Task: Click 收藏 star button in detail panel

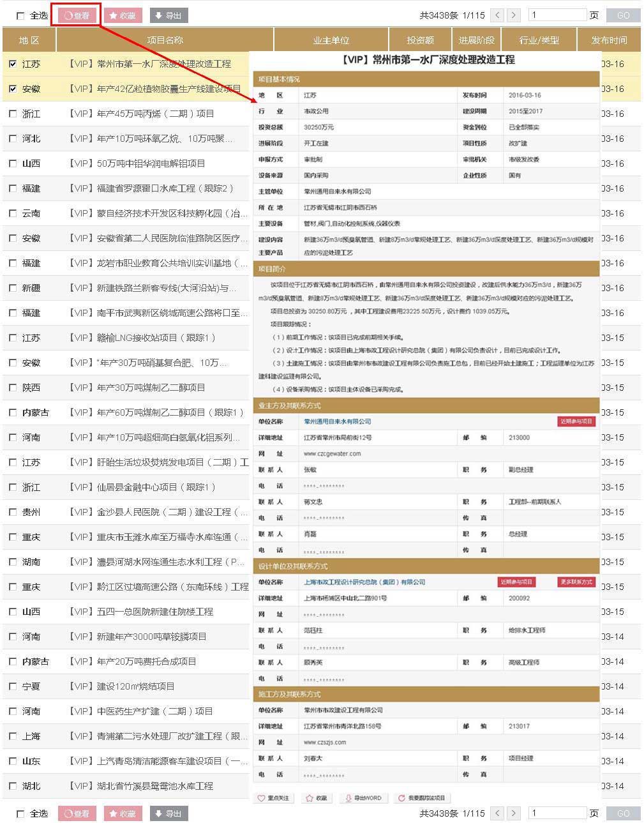Action: pos(317,798)
